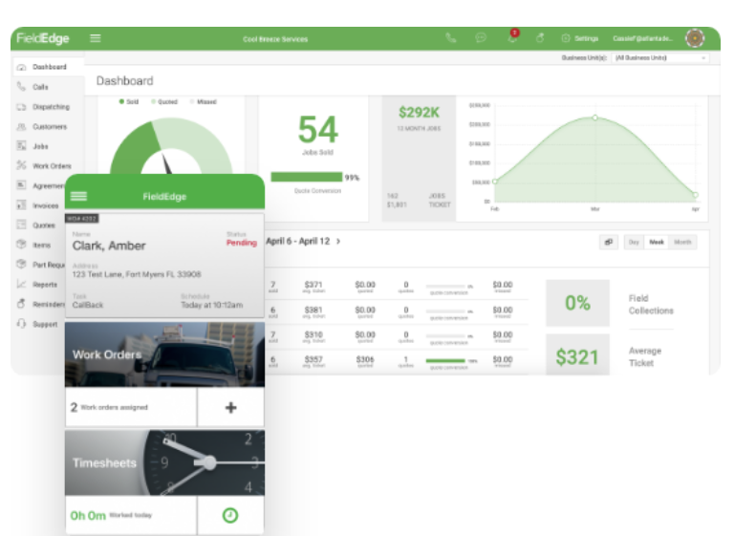756x536 pixels.
Task: Open Clark, Amber work order card
Action: [x=165, y=265]
